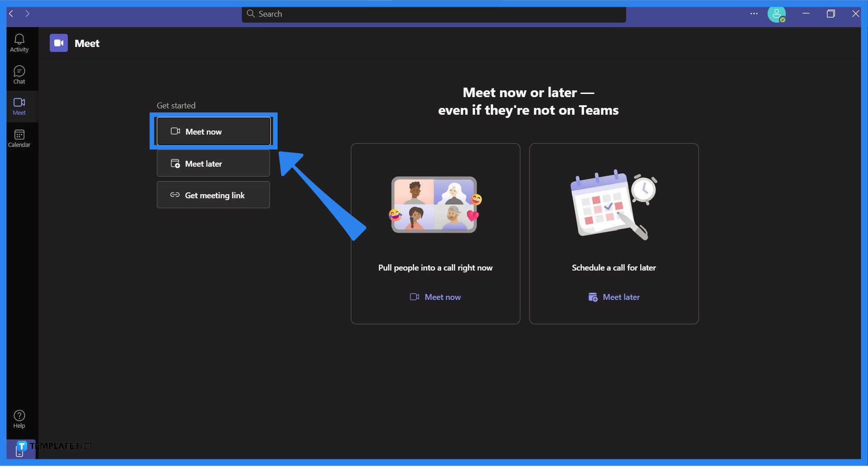Open the Calendar from the sidebar
The height and width of the screenshot is (467, 868).
19,138
